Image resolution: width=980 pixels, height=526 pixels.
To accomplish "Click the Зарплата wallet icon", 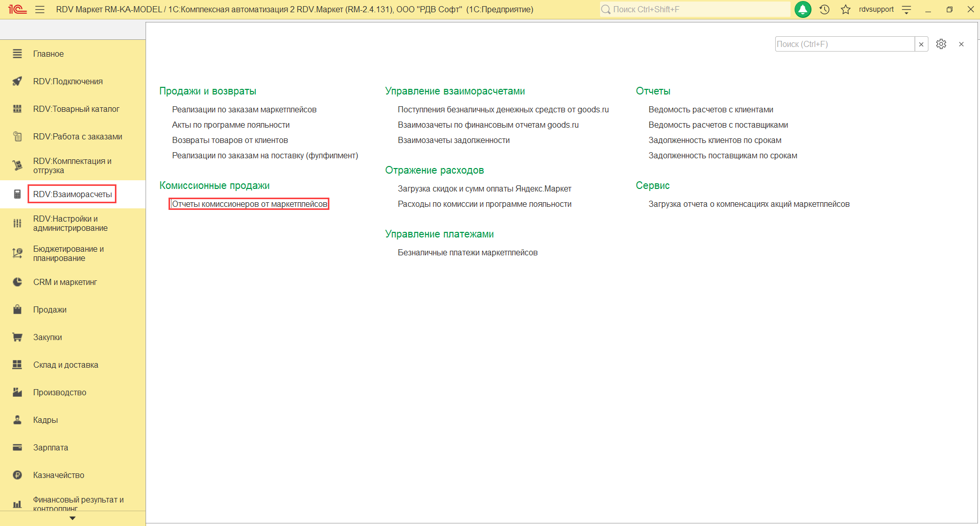I will coord(17,447).
